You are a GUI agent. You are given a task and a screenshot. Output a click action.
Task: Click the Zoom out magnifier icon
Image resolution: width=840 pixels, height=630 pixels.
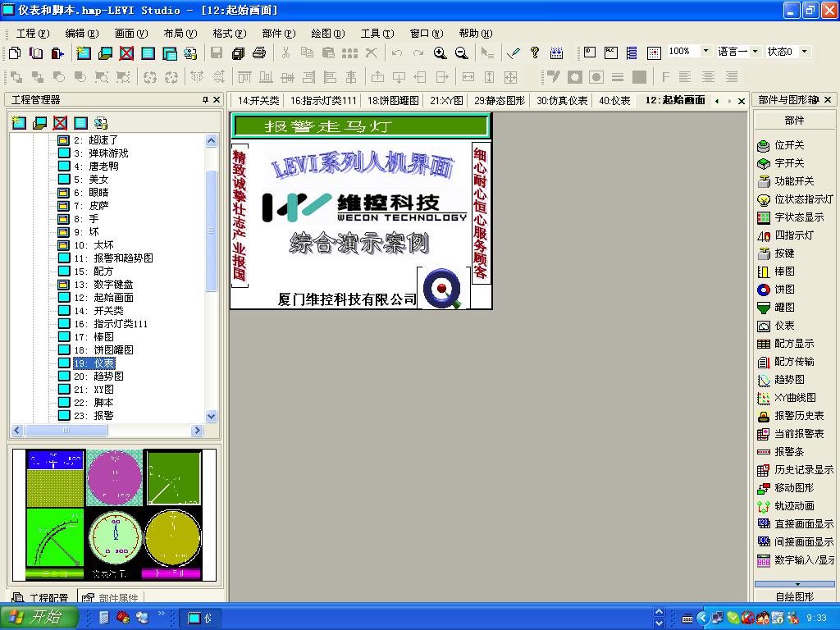(x=461, y=52)
